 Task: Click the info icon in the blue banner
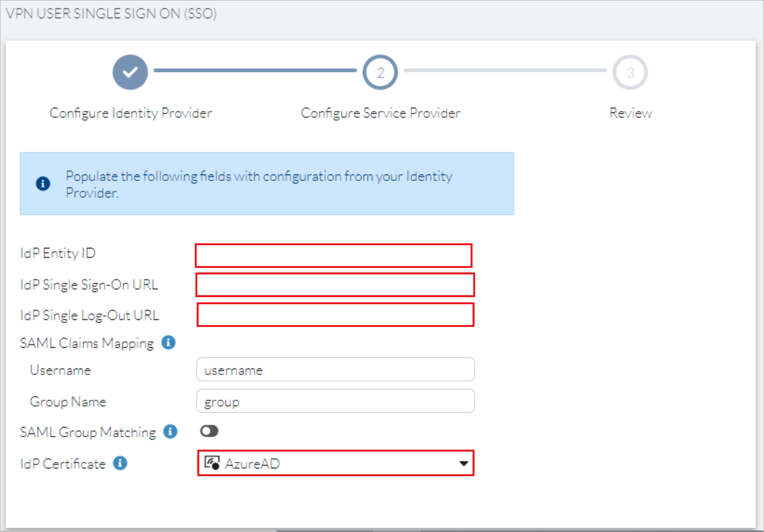click(x=42, y=184)
